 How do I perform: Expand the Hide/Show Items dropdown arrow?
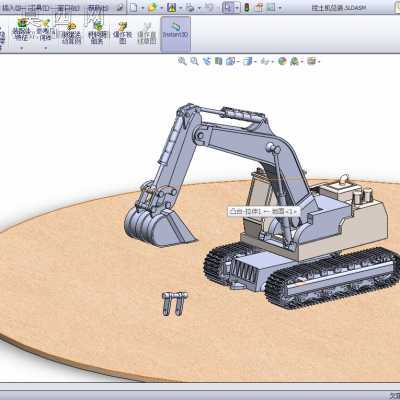(x=272, y=62)
